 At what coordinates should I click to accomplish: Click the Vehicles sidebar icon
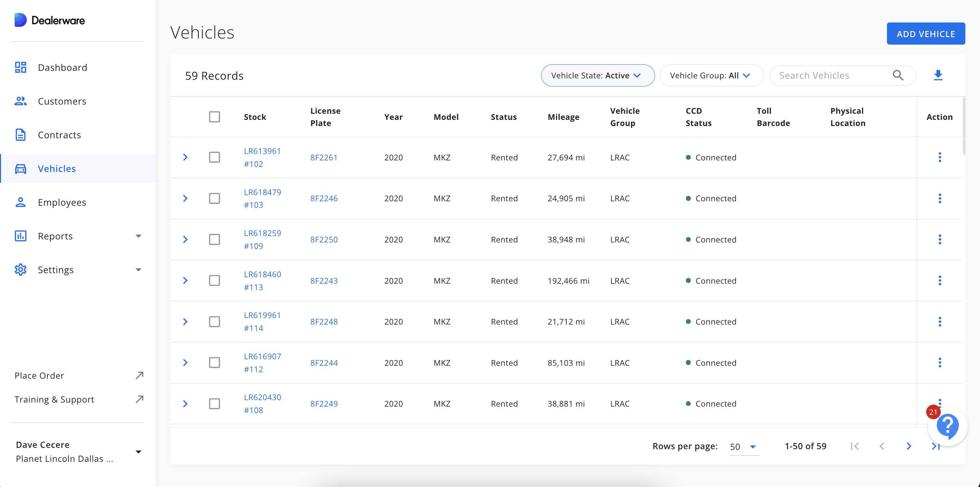click(20, 169)
